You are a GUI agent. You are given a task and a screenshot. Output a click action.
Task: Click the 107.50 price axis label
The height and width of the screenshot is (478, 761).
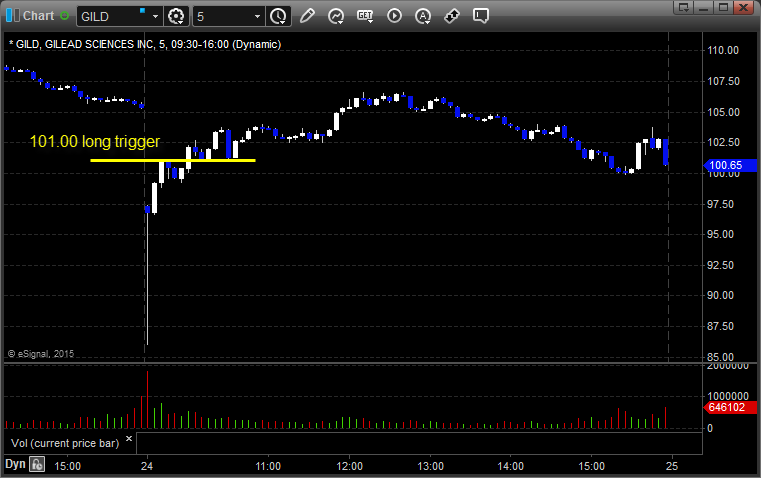click(x=723, y=82)
